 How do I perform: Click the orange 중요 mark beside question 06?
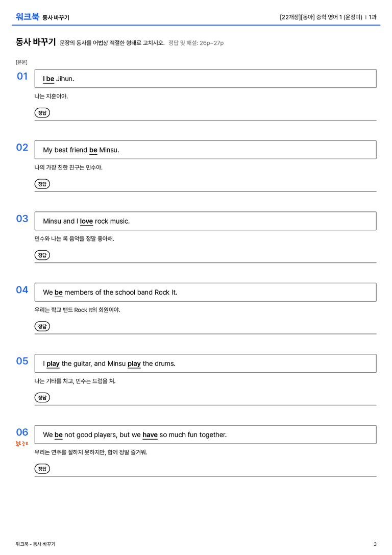click(x=22, y=444)
